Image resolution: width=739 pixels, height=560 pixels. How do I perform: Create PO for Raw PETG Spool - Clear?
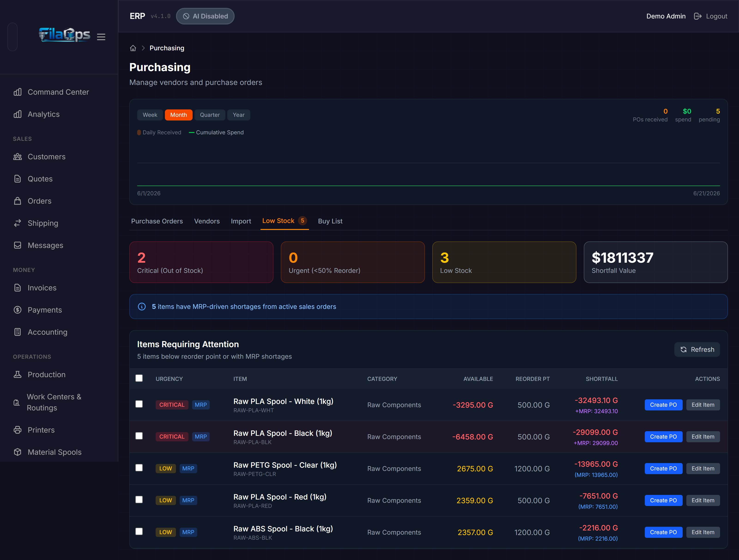point(663,469)
